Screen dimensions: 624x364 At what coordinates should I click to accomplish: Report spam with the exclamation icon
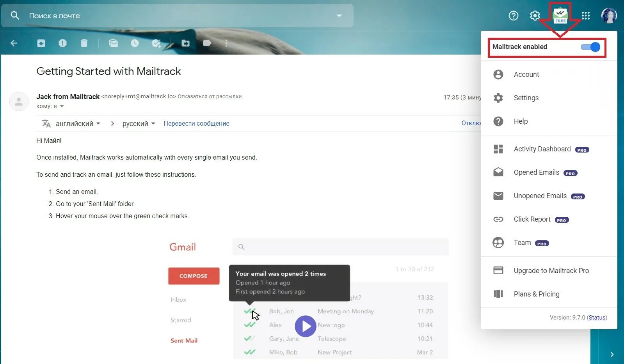click(62, 43)
